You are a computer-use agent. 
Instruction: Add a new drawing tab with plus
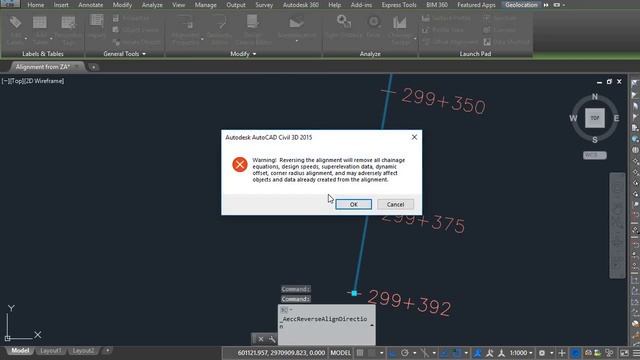click(x=93, y=67)
